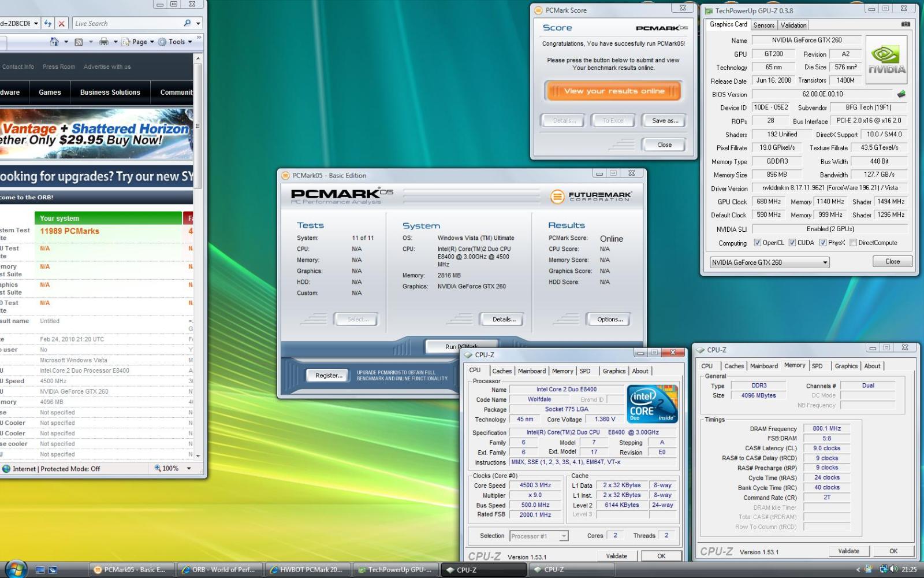
Task: Click Options... in PCMark05
Action: pos(609,319)
